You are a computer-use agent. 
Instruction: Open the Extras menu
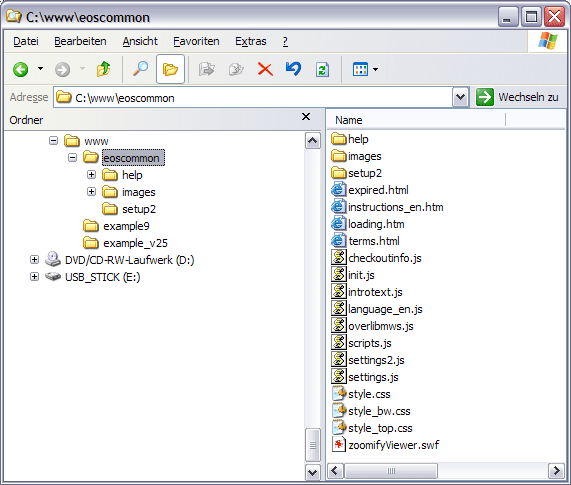click(251, 42)
